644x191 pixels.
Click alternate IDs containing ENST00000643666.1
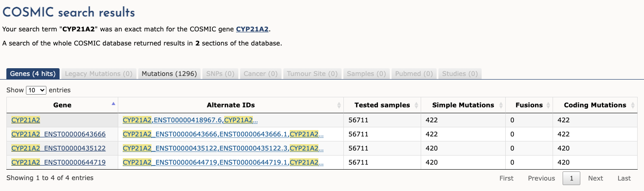pyautogui.click(x=223, y=134)
